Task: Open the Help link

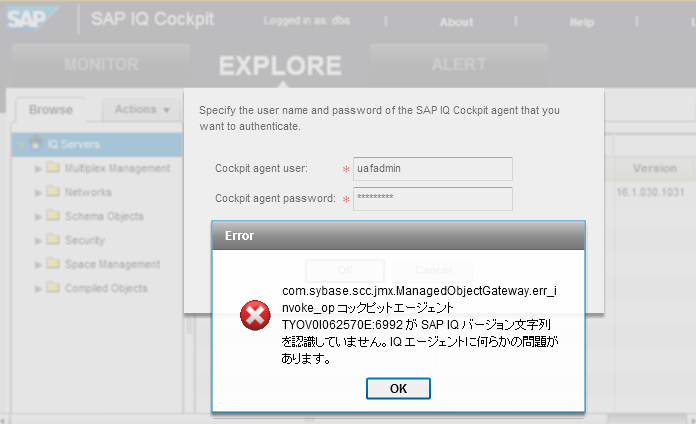Action: click(582, 22)
